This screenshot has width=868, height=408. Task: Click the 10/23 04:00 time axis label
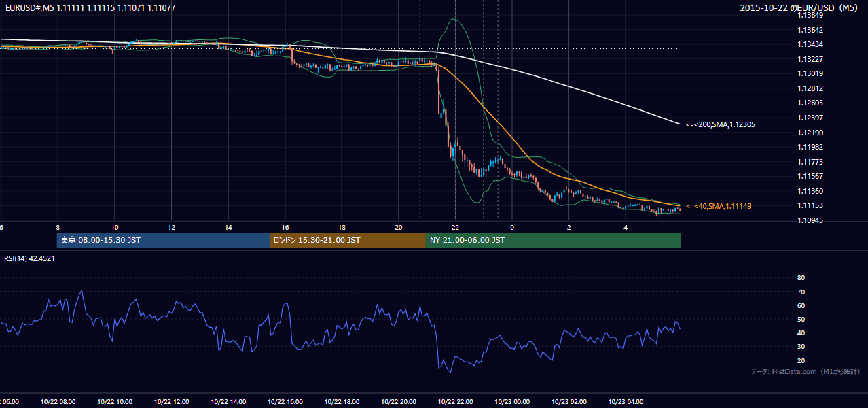626,402
